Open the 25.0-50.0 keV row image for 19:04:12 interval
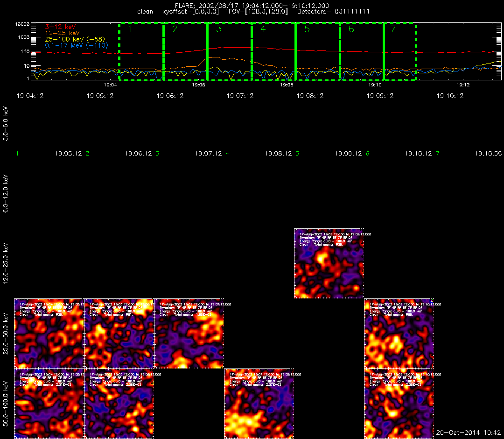Image resolution: width=504 pixels, height=439 pixels. pyautogui.click(x=49, y=333)
